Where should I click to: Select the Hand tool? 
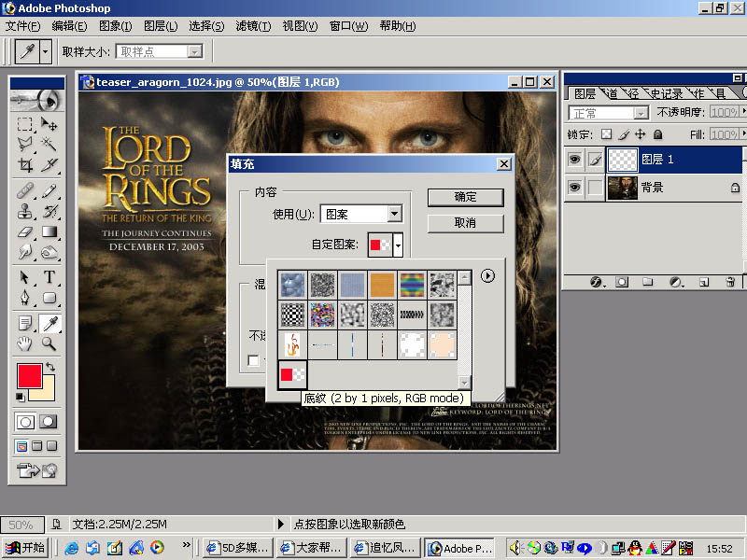coord(25,343)
